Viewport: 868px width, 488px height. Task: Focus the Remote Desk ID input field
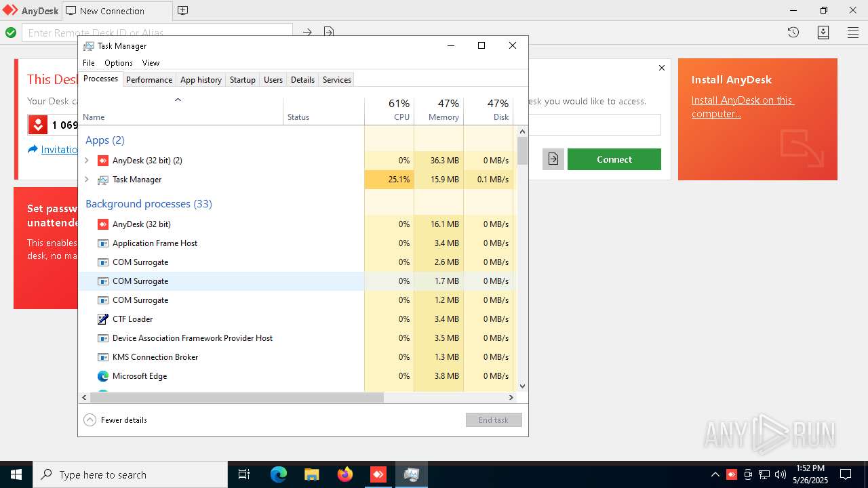click(157, 33)
